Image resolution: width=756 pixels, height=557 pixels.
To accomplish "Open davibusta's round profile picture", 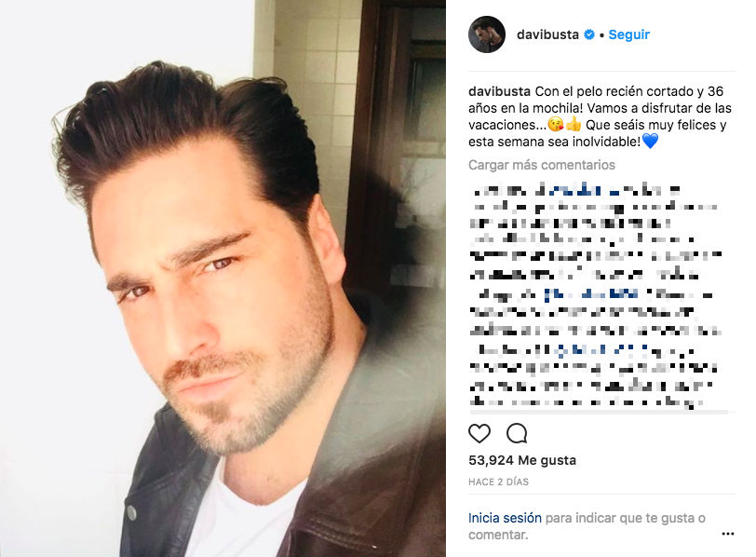I will tap(487, 34).
